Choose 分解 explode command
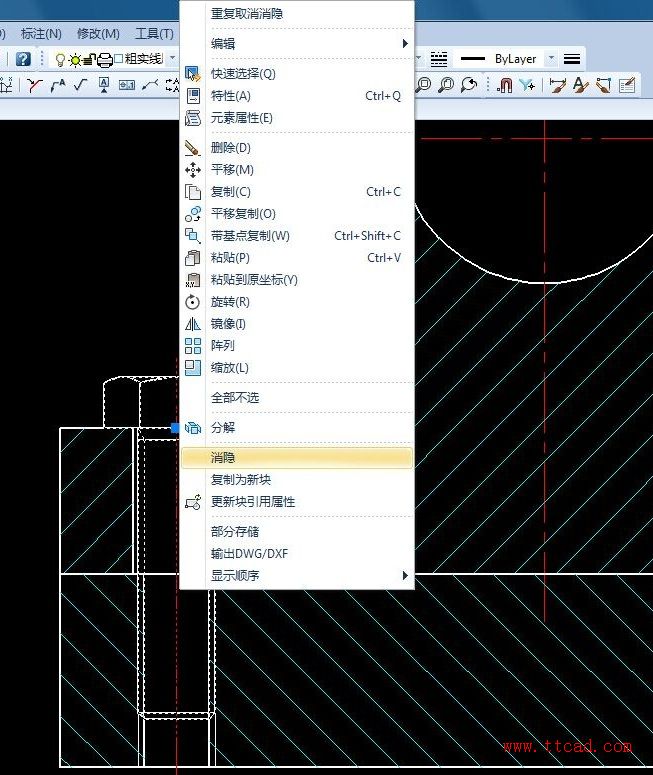Screen dimensions: 653x775 (297, 428)
